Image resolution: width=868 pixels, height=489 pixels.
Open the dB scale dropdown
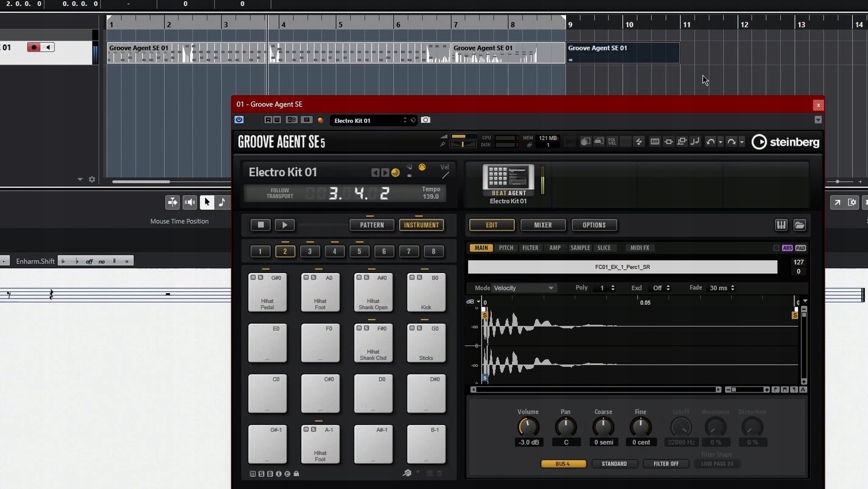[x=474, y=302]
